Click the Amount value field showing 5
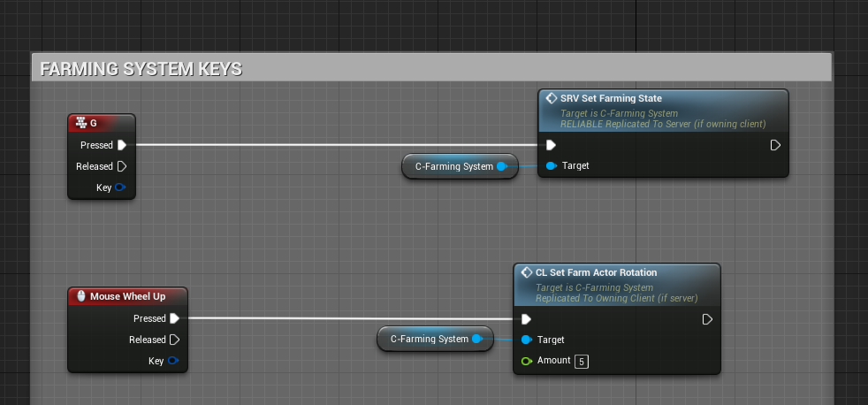This screenshot has height=405, width=868. pyautogui.click(x=581, y=361)
